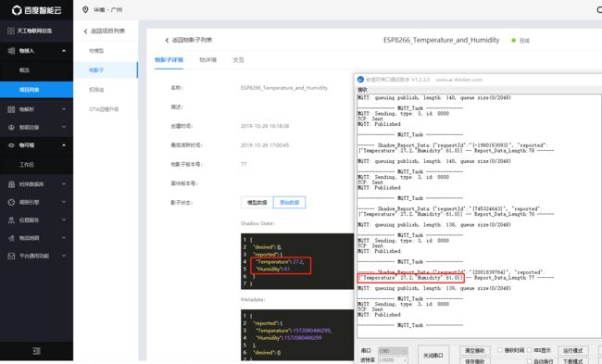Click the 位置服务 sidebar icon
The width and height of the screenshot is (602, 364).
tap(11, 220)
